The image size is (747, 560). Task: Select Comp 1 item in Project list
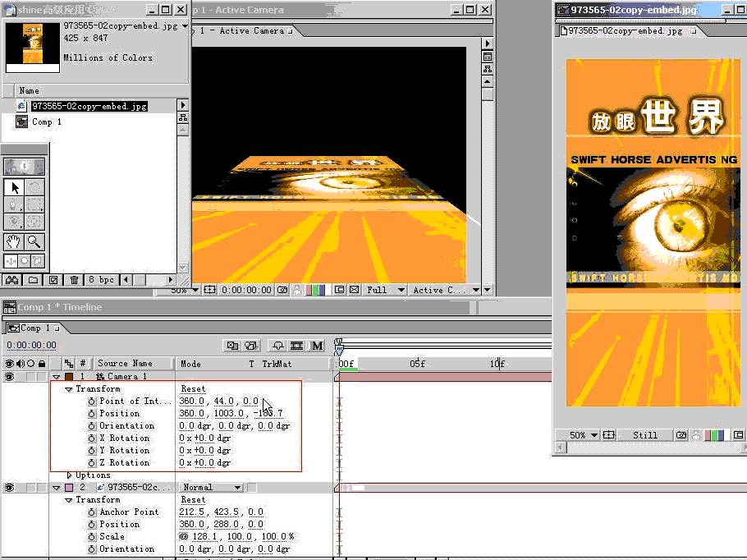pyautogui.click(x=47, y=122)
